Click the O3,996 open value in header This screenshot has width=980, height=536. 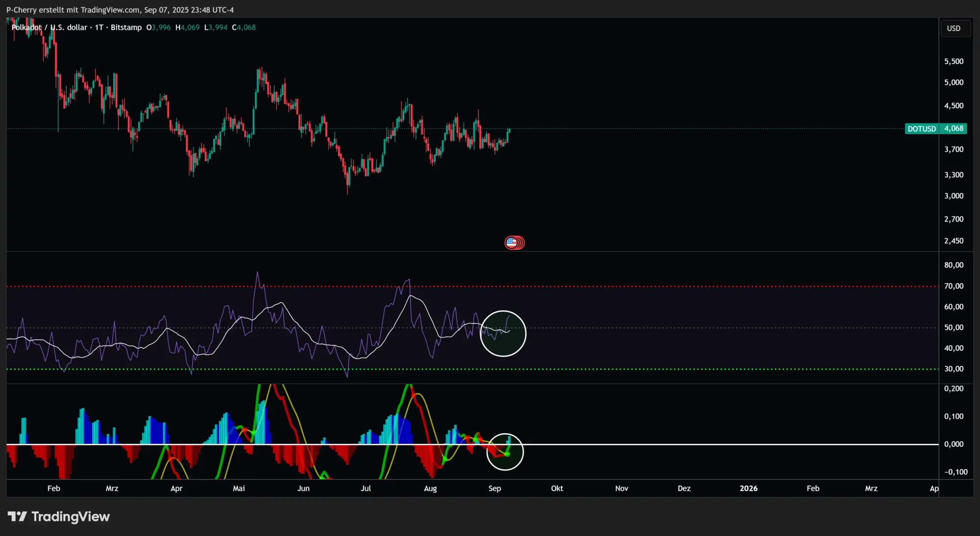[x=159, y=27]
